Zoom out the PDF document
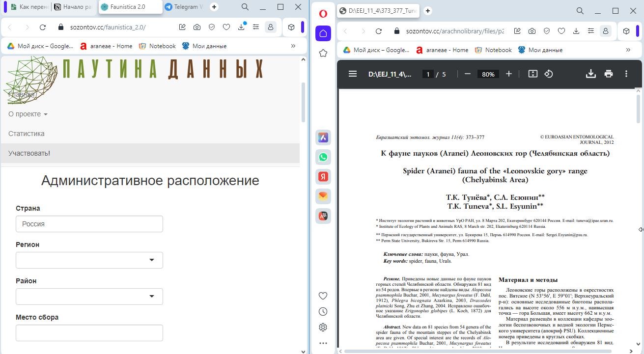 pyautogui.click(x=468, y=74)
